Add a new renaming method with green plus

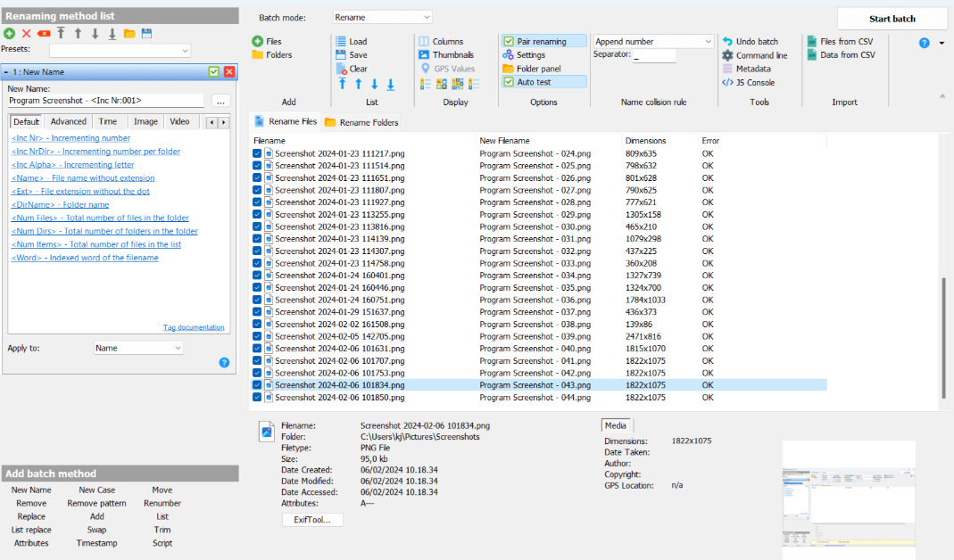(8, 33)
